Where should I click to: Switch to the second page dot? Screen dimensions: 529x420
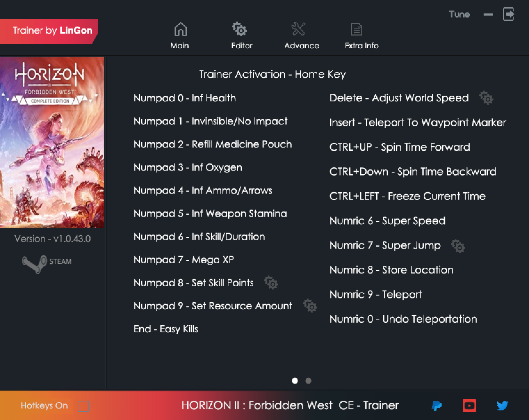pyautogui.click(x=308, y=381)
